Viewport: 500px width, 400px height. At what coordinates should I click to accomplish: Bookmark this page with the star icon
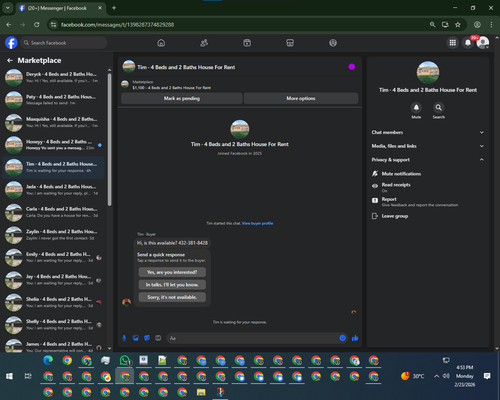(458, 25)
